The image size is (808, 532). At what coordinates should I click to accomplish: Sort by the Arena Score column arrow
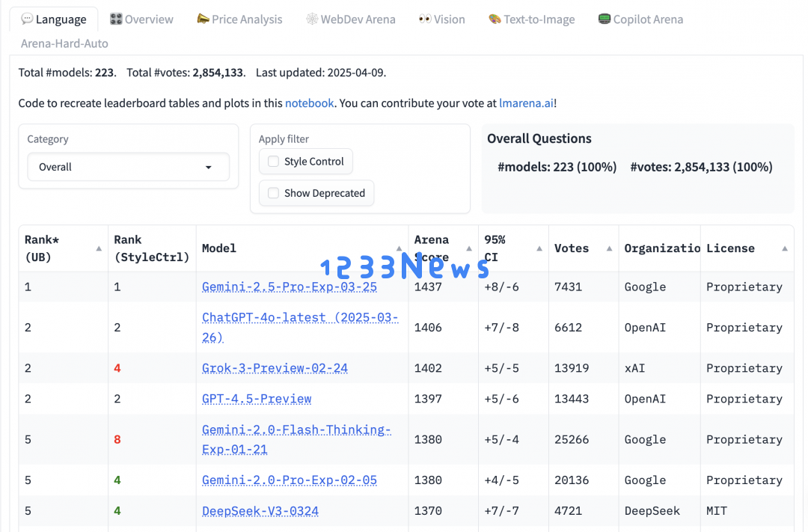tap(469, 248)
